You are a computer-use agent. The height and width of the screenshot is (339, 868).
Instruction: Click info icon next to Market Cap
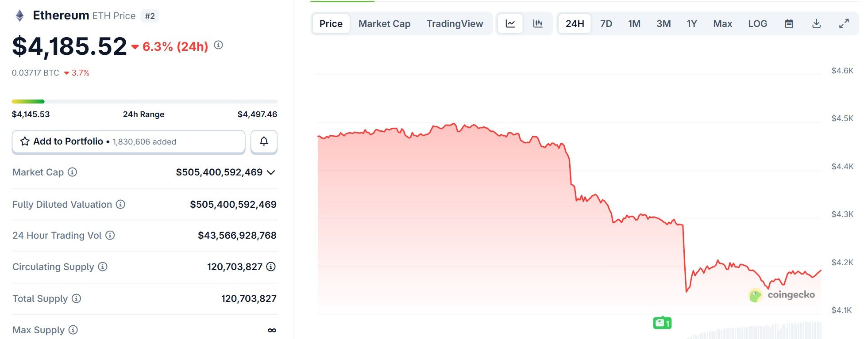pos(72,172)
